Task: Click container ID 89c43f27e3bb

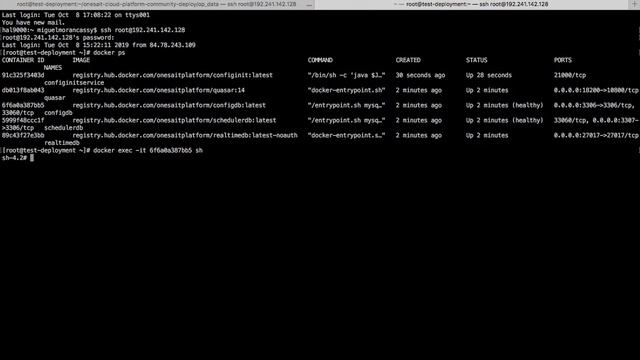Action: coord(23,136)
